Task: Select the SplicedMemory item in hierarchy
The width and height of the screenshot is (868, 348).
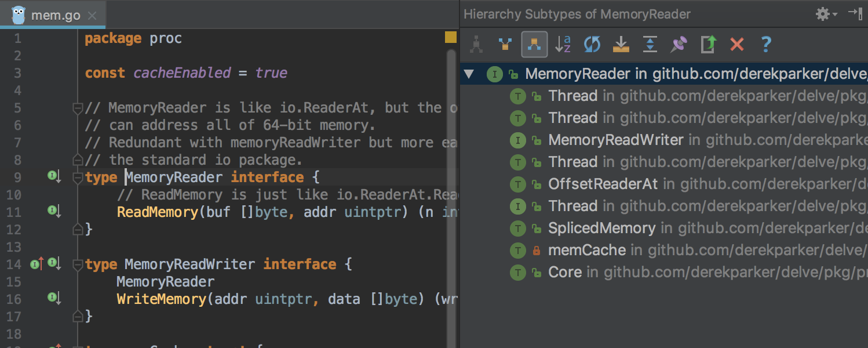Action: click(601, 228)
